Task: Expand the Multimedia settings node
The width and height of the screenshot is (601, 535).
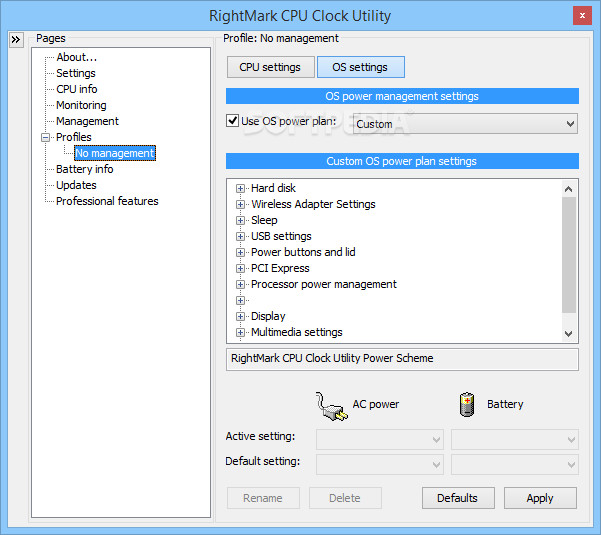Action: tap(240, 332)
